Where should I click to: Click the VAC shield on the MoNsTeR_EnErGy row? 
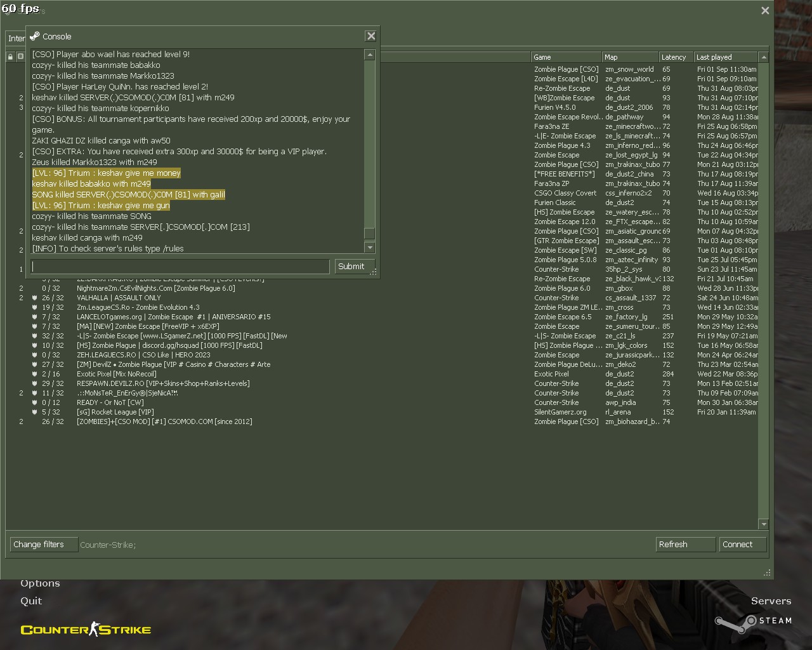point(34,393)
